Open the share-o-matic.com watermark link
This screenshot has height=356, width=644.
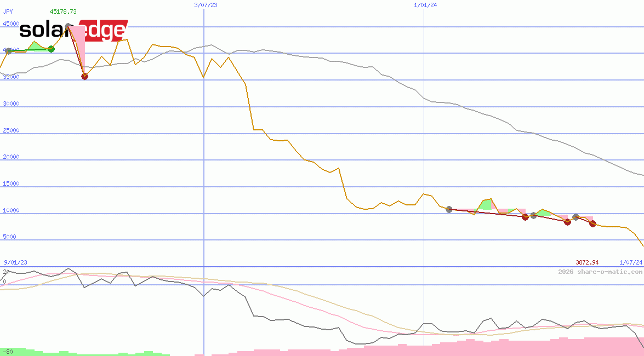[x=600, y=272]
